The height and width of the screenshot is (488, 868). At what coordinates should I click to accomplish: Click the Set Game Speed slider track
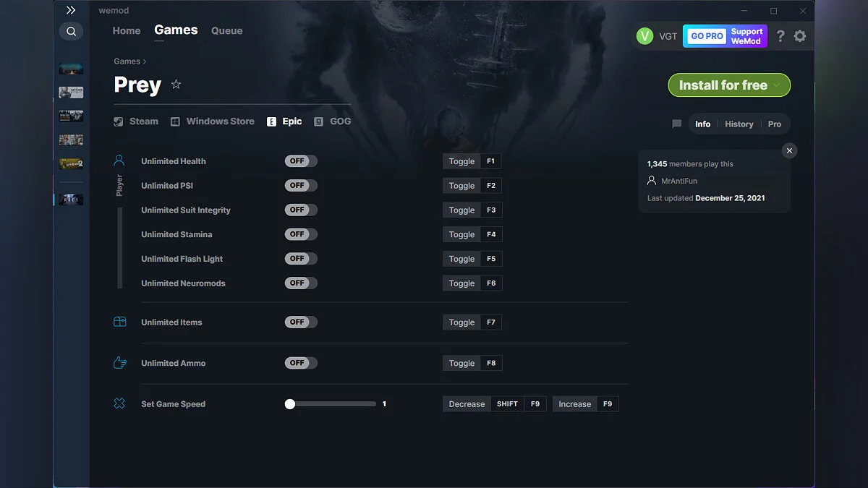[331, 404]
